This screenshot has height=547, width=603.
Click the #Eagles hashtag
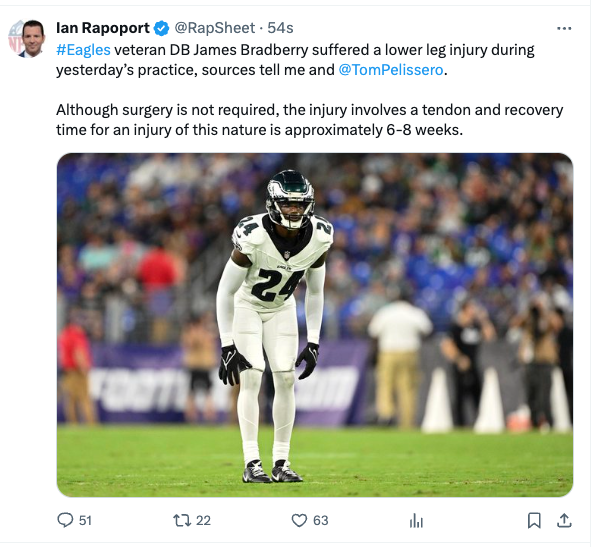point(83,50)
